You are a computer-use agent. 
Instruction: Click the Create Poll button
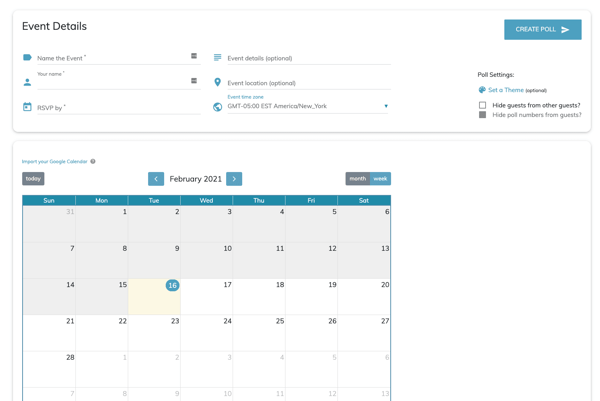pos(543,29)
